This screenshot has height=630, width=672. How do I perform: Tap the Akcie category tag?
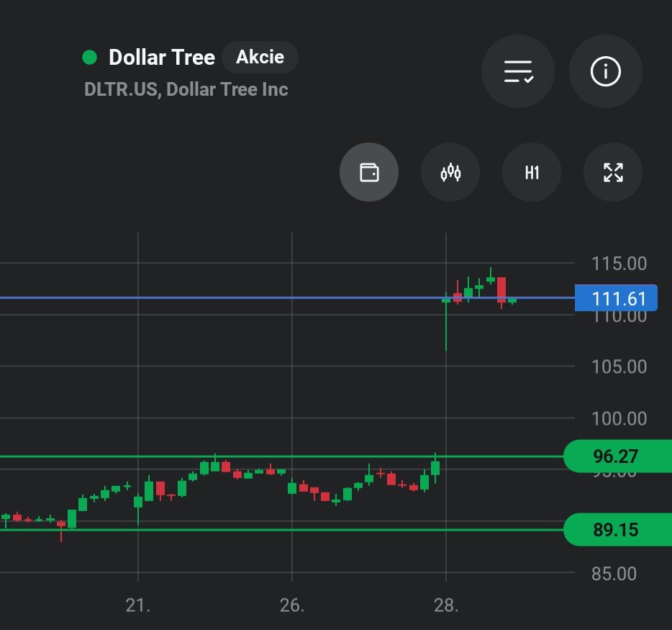point(260,57)
